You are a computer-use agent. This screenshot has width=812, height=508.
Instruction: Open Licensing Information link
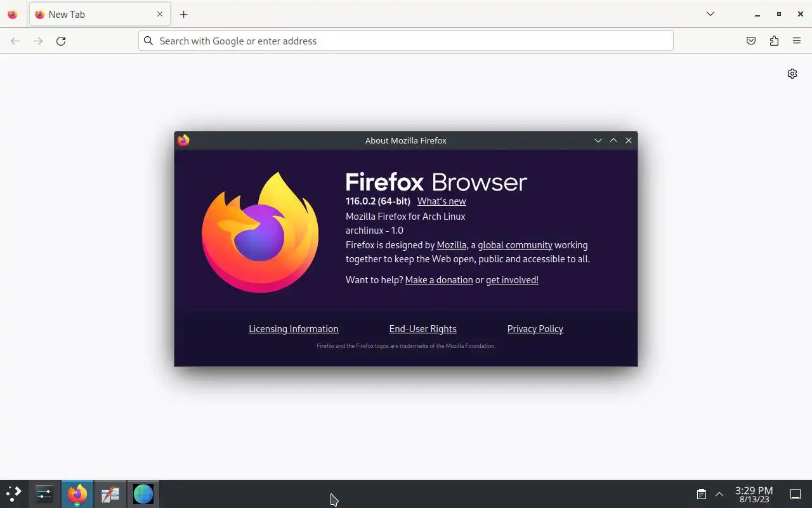(x=294, y=329)
